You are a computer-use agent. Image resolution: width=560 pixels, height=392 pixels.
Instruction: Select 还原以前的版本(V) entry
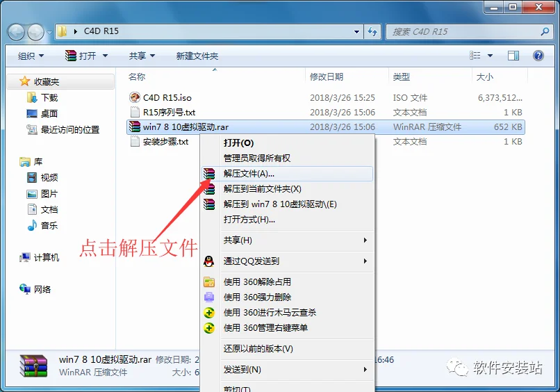click(258, 349)
